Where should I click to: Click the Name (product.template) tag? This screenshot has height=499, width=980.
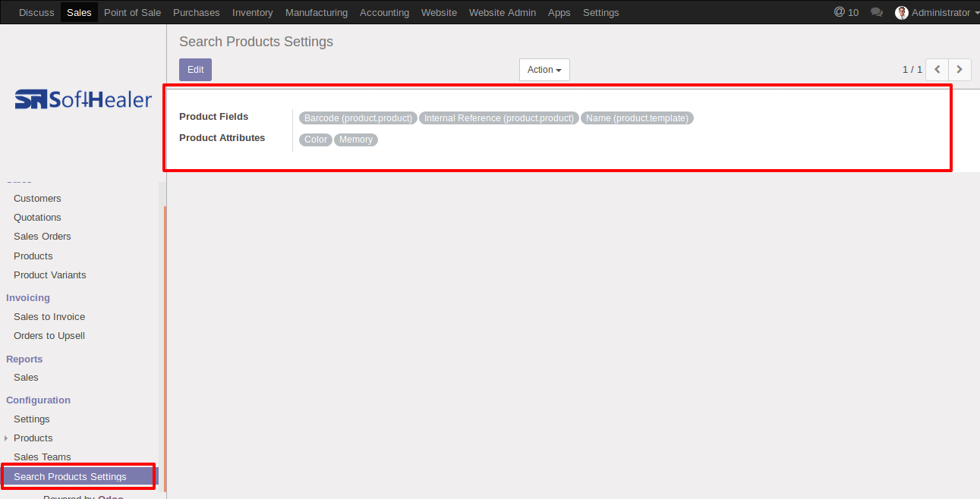coord(637,118)
